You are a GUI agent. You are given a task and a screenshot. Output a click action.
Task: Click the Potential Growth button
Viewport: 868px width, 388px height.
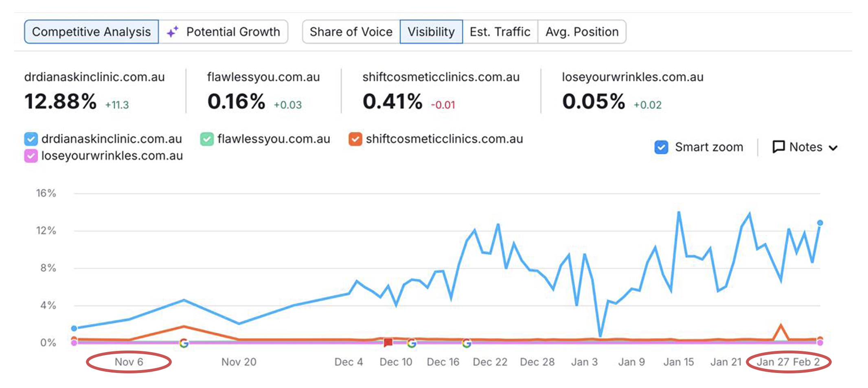tap(224, 32)
